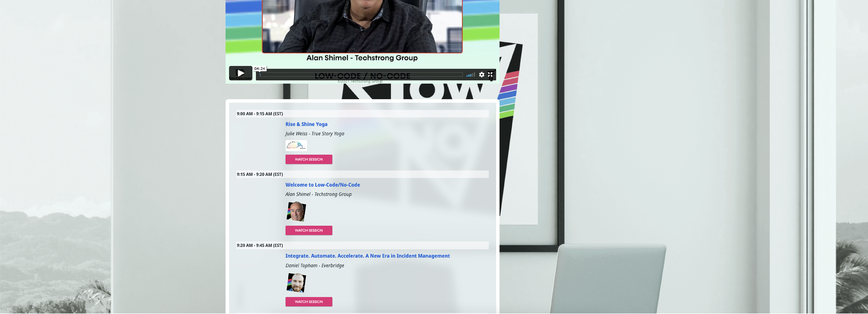Open video settings gear
868x314 pixels.
point(481,75)
